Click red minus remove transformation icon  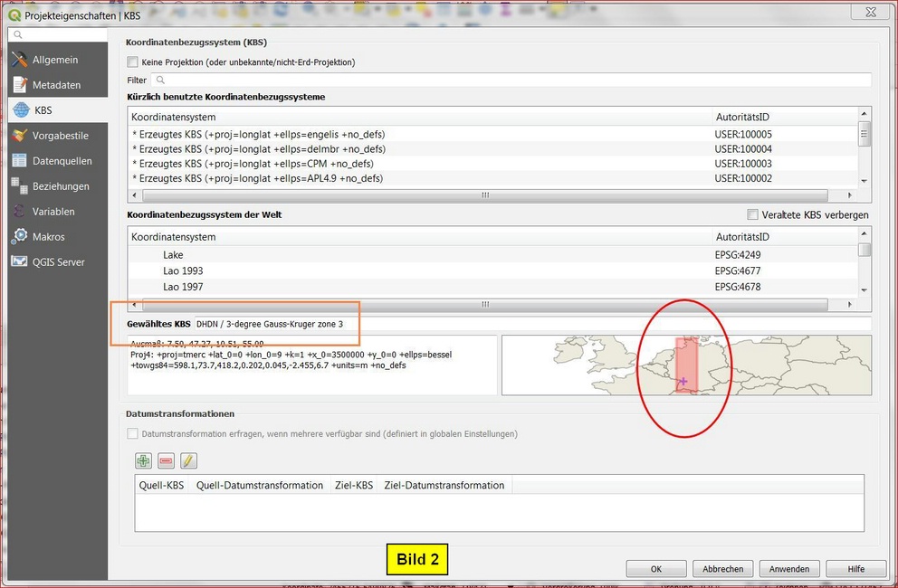[x=166, y=460]
